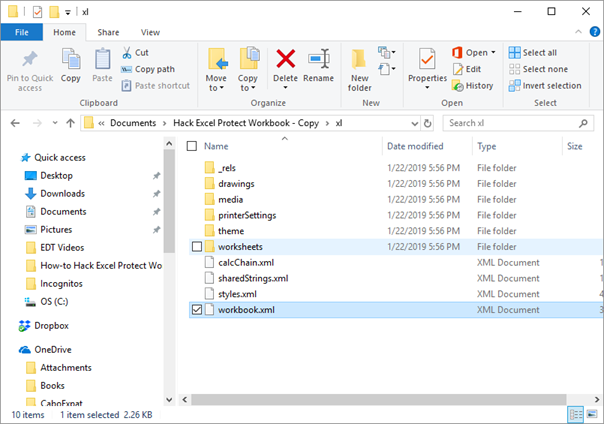Switch to the View ribbon tab

150,32
